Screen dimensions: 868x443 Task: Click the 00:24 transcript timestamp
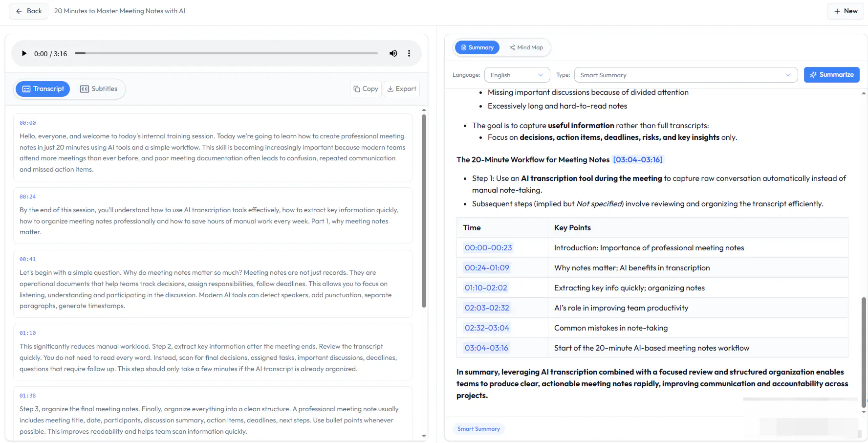click(28, 197)
